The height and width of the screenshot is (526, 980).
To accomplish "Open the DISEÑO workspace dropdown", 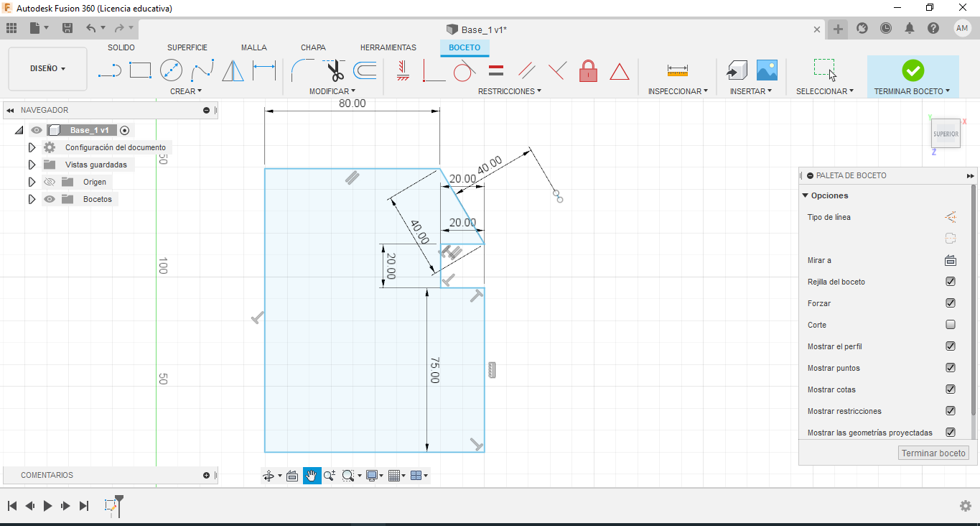I will [47, 69].
